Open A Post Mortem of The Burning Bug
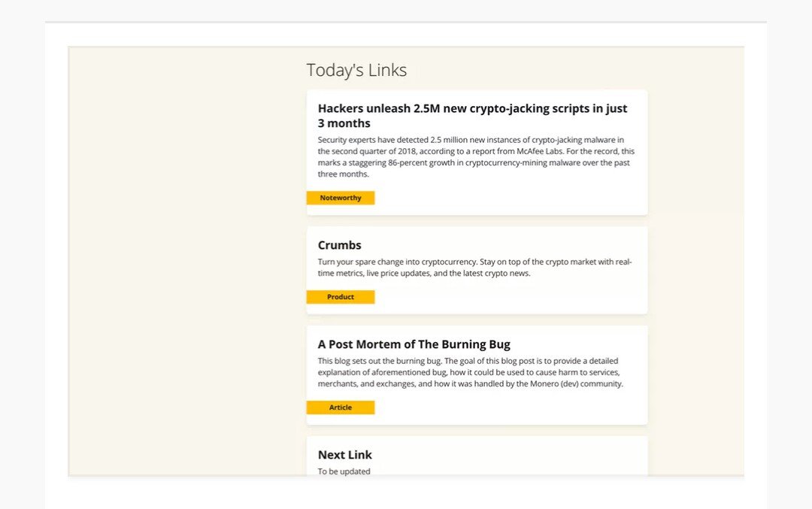 [x=414, y=344]
